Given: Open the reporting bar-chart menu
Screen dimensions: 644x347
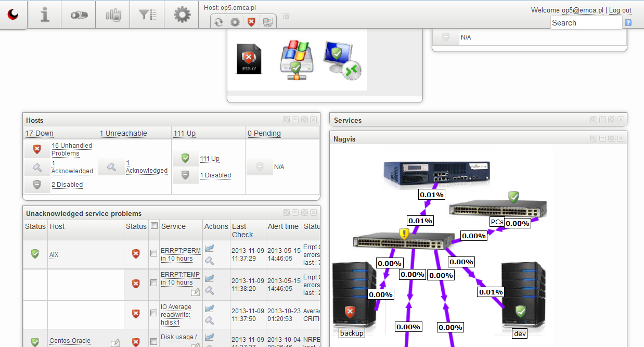Looking at the screenshot, I should (x=113, y=15).
